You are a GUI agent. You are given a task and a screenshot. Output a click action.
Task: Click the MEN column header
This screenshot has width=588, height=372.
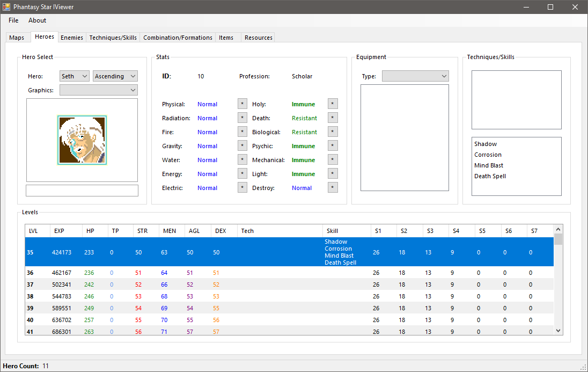click(172, 231)
